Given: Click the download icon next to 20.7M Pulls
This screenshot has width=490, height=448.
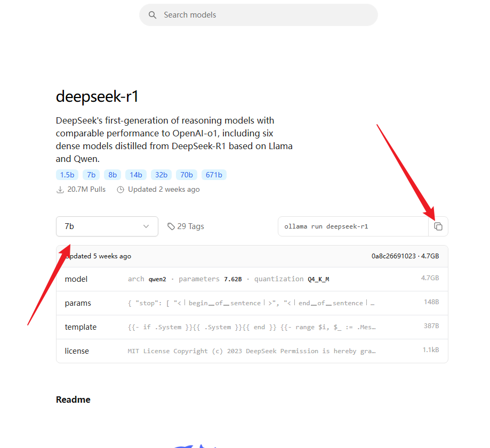Looking at the screenshot, I should (60, 190).
